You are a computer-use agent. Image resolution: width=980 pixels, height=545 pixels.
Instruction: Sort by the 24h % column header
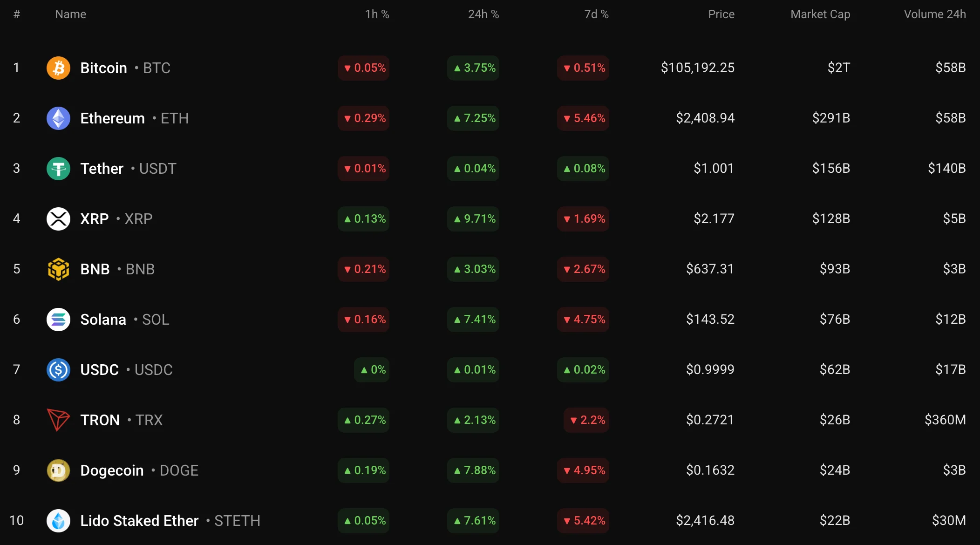483,14
